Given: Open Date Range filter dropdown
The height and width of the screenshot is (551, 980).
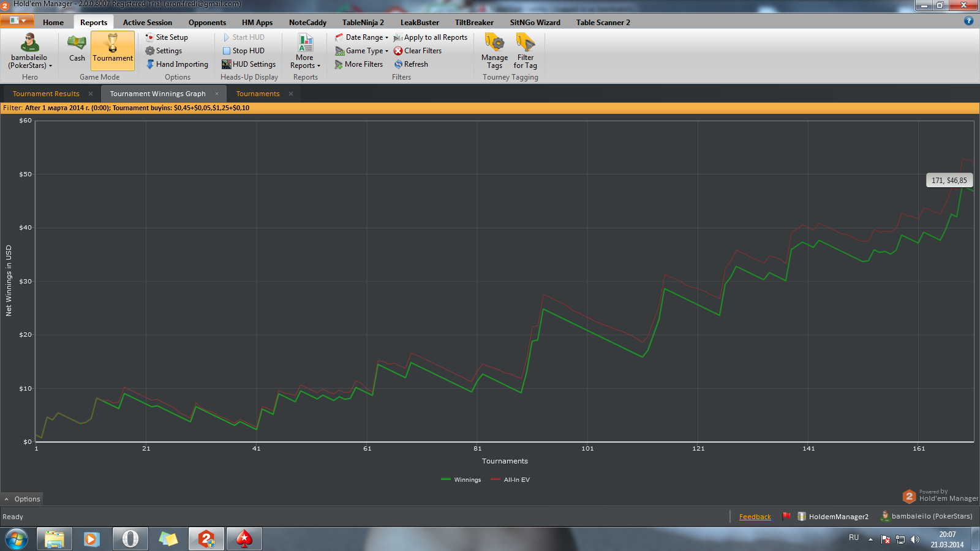Looking at the screenshot, I should click(362, 37).
